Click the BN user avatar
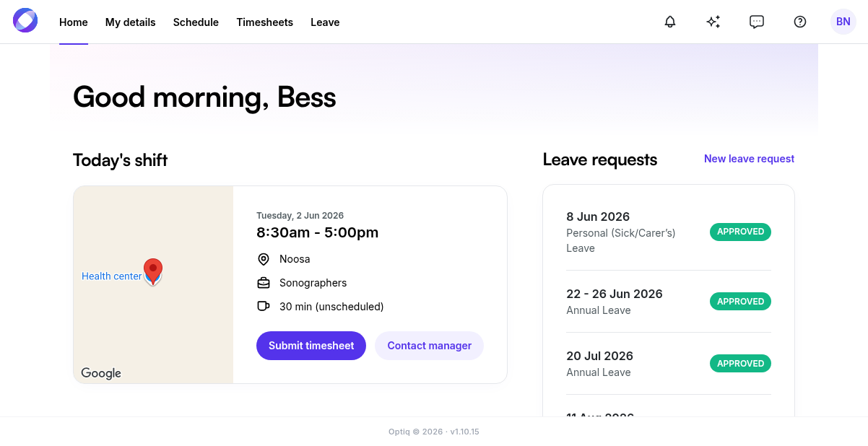This screenshot has width=868, height=446. (x=843, y=22)
